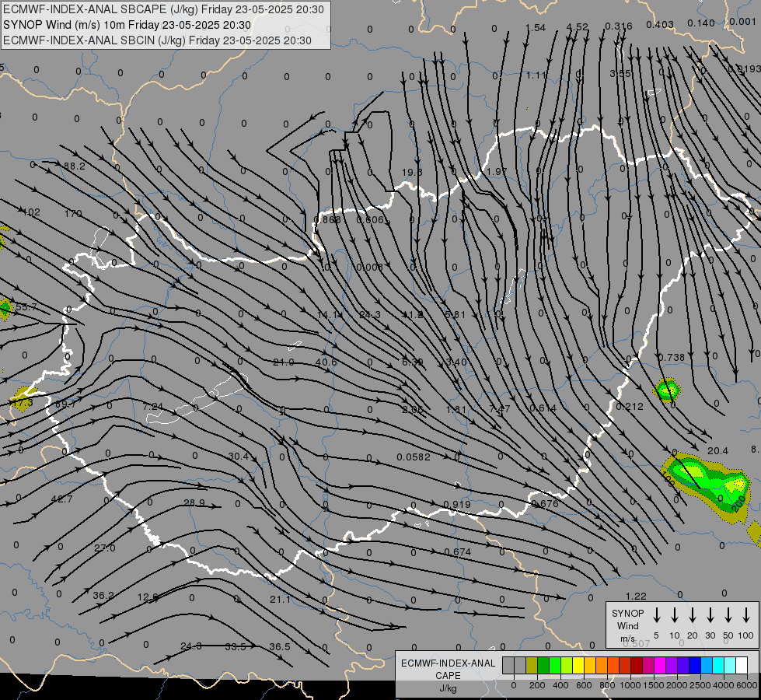Click the map value 7.24
The width and height of the screenshot is (761, 700).
point(153,406)
